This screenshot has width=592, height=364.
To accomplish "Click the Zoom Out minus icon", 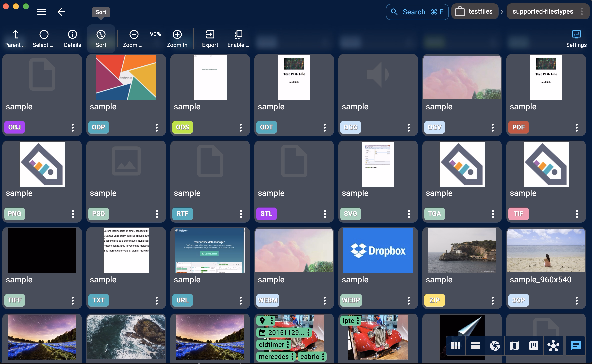I will click(x=134, y=35).
